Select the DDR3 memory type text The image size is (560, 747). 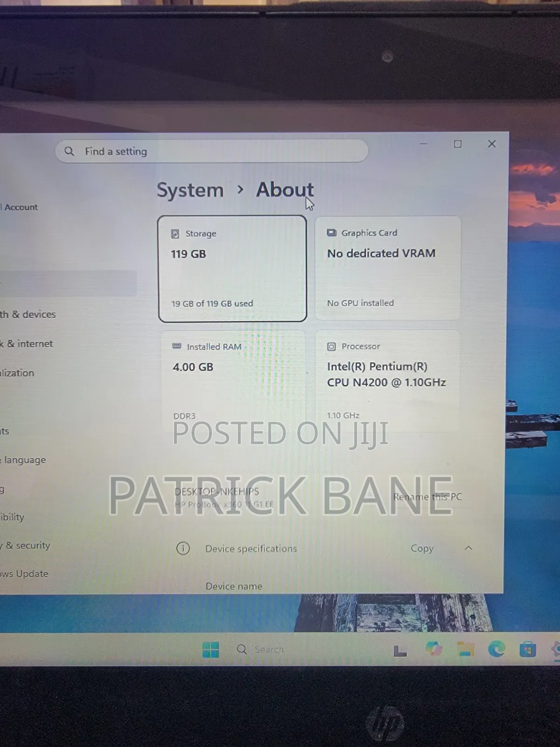pyautogui.click(x=184, y=416)
